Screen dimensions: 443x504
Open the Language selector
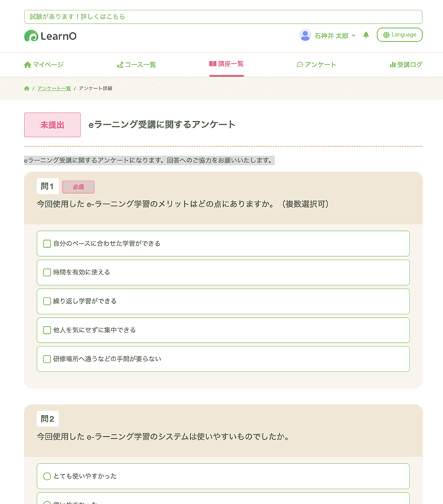click(400, 35)
